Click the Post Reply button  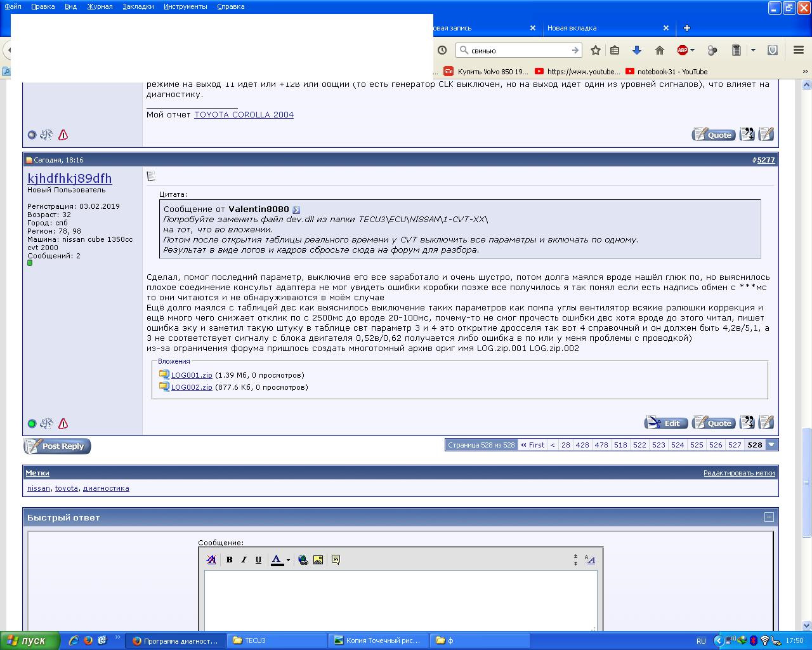[58, 446]
